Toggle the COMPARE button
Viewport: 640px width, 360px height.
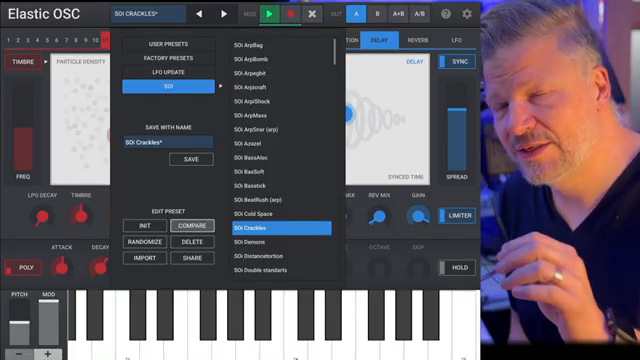[x=192, y=225]
